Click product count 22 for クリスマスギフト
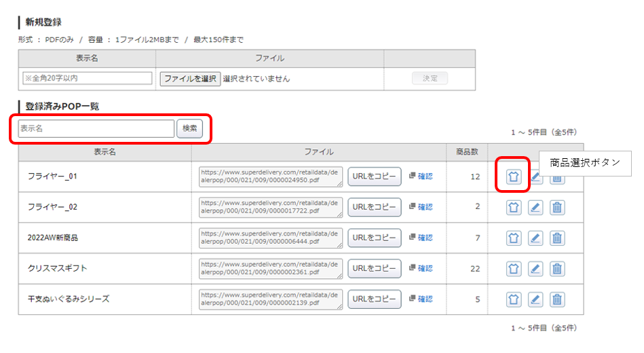The image size is (644, 353). pos(475,269)
